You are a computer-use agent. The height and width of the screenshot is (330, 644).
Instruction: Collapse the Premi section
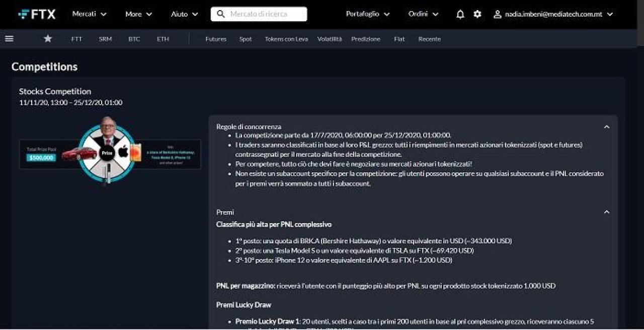tap(606, 212)
